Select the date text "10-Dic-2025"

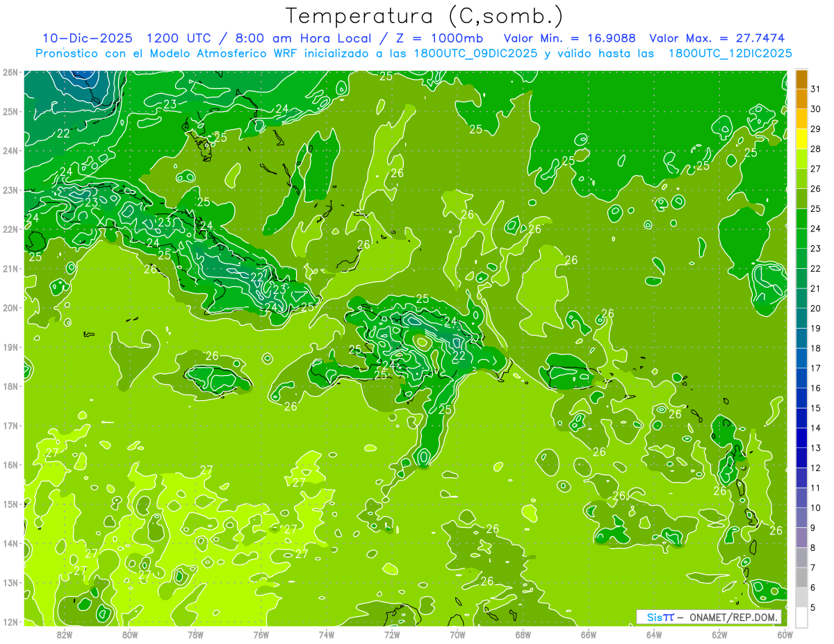[89, 38]
